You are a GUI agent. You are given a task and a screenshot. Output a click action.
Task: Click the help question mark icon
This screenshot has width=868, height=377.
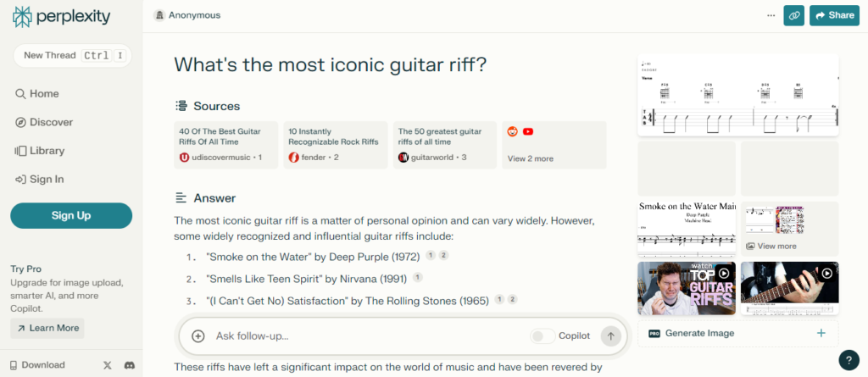[849, 358]
